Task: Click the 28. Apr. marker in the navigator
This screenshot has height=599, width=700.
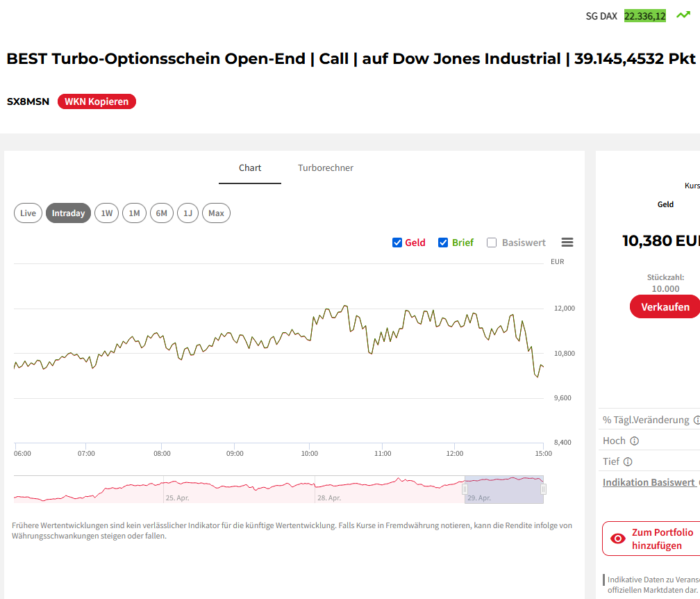Action: [x=329, y=498]
